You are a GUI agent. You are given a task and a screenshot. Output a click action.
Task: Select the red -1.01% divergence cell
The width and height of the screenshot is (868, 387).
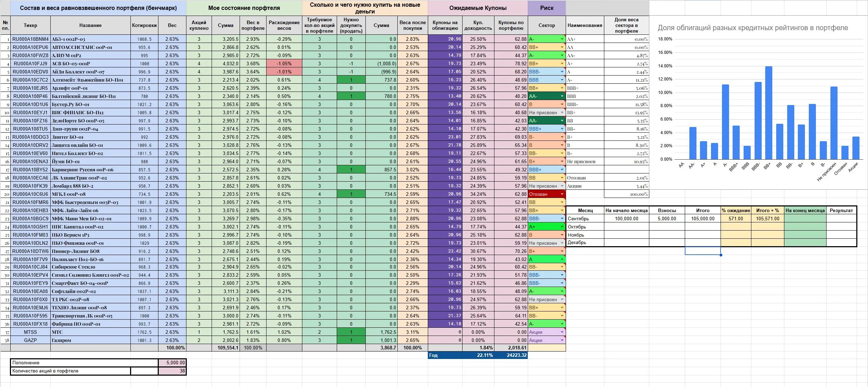pos(284,72)
